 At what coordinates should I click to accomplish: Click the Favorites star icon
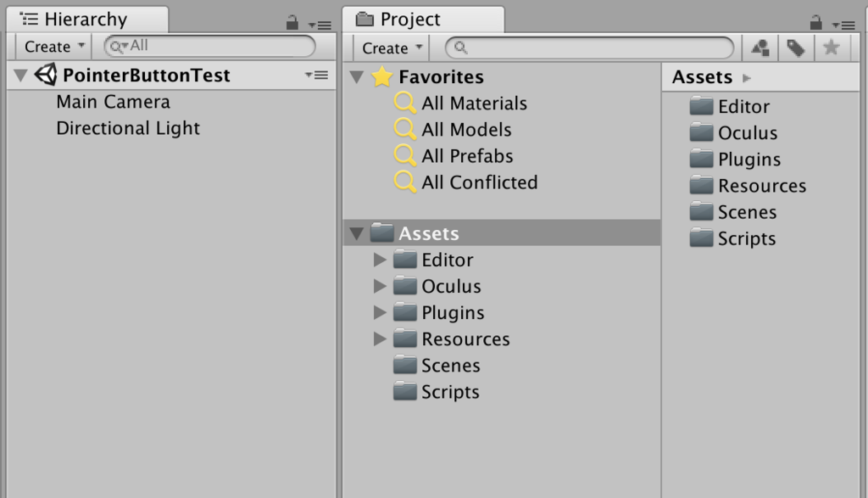point(383,76)
